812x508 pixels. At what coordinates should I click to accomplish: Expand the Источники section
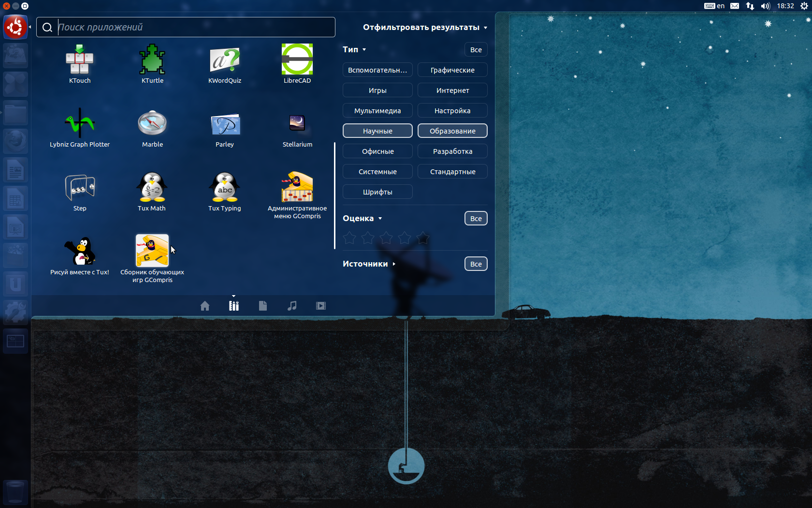(369, 264)
